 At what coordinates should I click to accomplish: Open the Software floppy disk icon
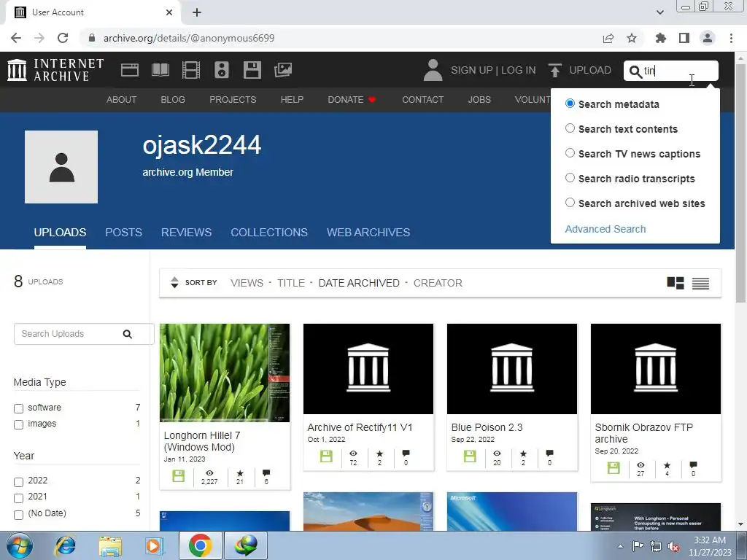(252, 70)
